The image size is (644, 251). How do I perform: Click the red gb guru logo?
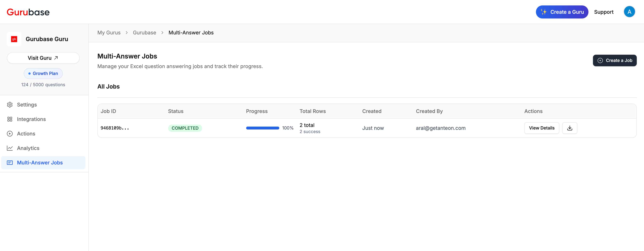click(14, 39)
